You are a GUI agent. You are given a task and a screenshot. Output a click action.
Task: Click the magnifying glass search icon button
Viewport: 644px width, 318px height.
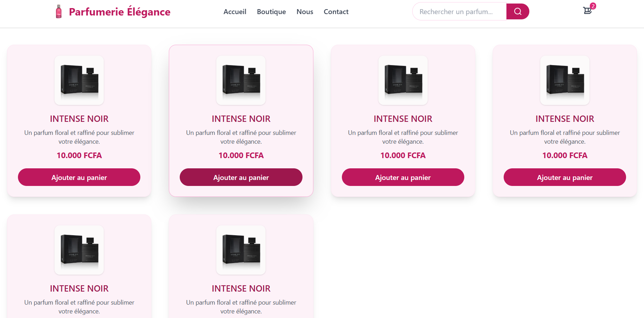[517, 12]
